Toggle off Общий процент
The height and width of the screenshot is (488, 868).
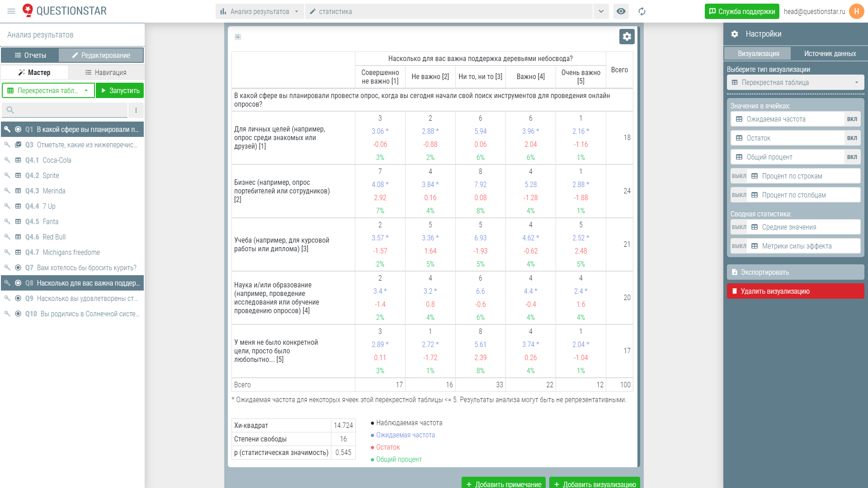click(x=852, y=157)
